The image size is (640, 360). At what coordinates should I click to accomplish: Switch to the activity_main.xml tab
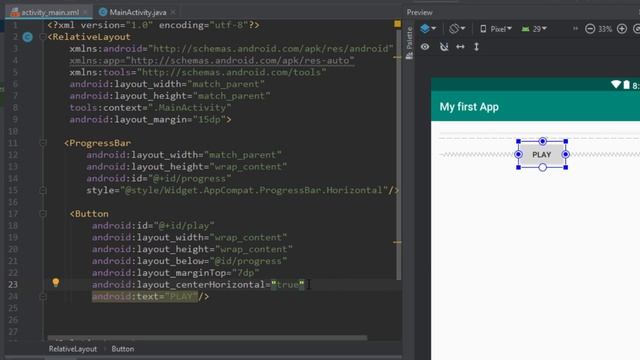pos(50,12)
